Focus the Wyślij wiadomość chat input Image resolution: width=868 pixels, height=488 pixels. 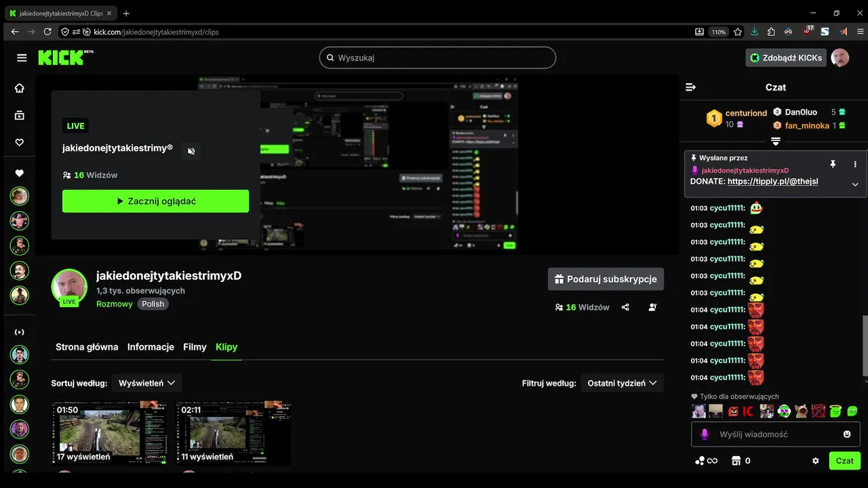775,434
